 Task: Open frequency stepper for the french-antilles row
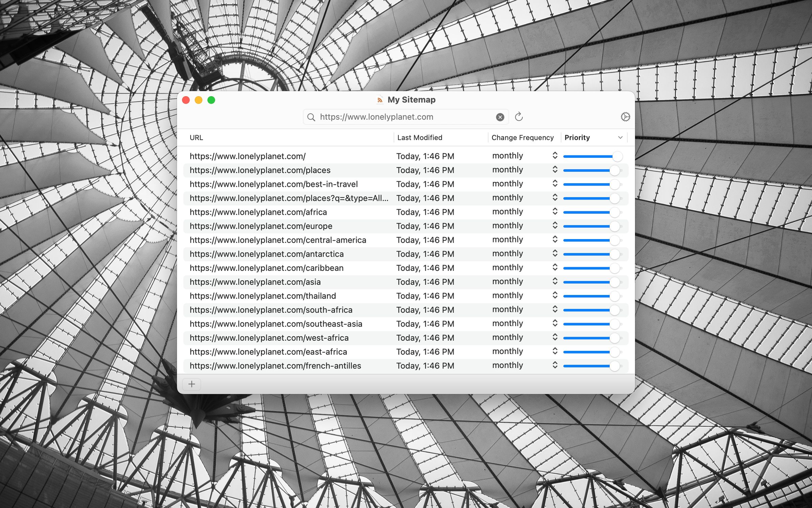click(555, 365)
